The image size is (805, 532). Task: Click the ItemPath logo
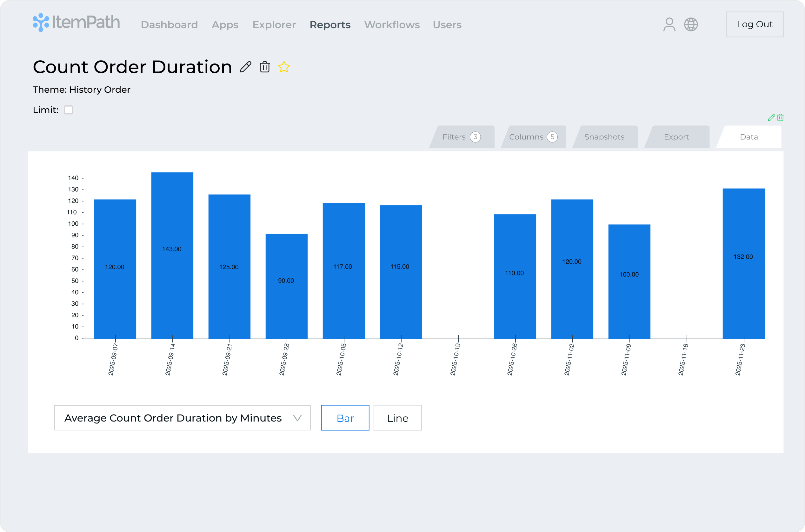click(76, 23)
